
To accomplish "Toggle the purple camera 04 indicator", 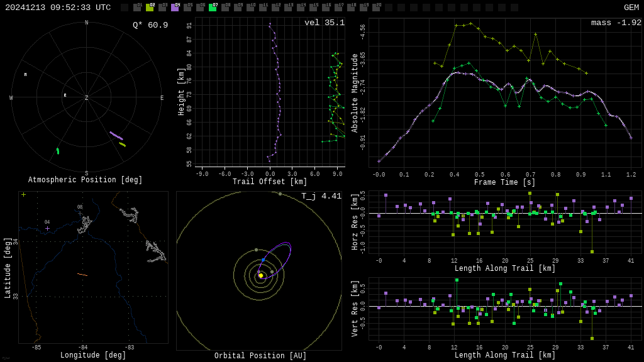I will (175, 8).
